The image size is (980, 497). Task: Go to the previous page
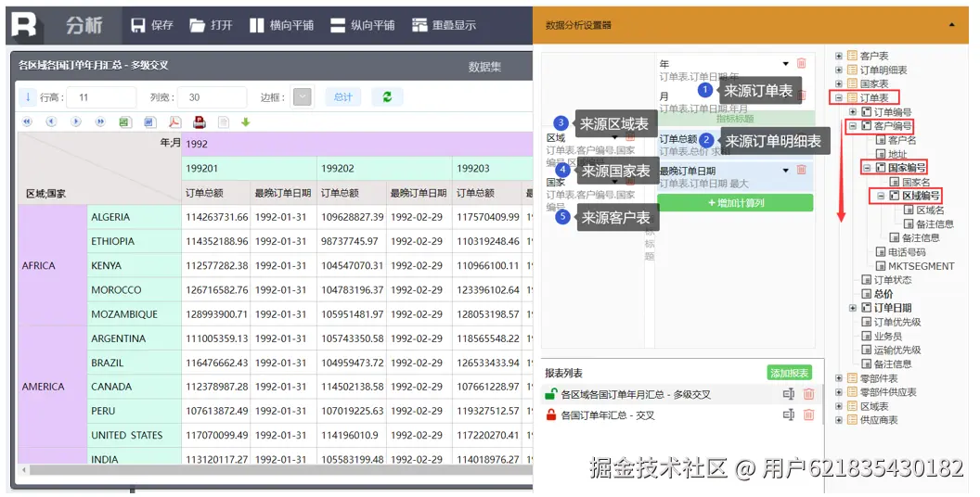pyautogui.click(x=51, y=121)
